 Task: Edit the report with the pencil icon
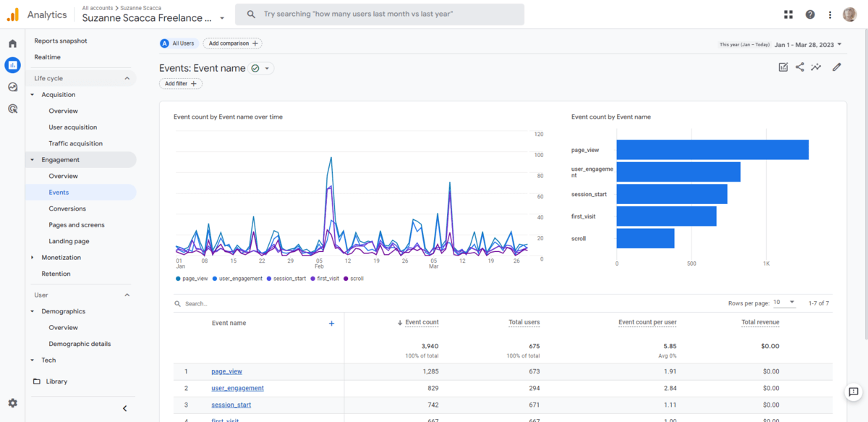tap(836, 67)
